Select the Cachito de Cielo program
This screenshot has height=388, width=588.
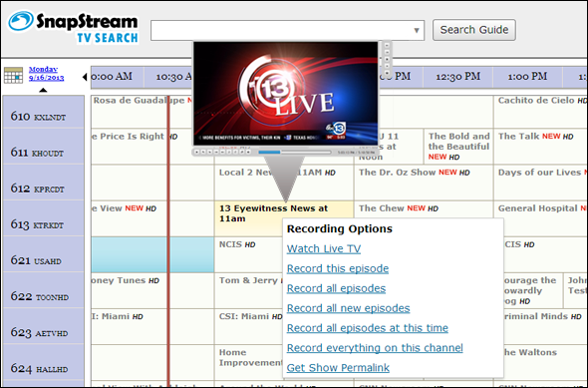coord(540,112)
